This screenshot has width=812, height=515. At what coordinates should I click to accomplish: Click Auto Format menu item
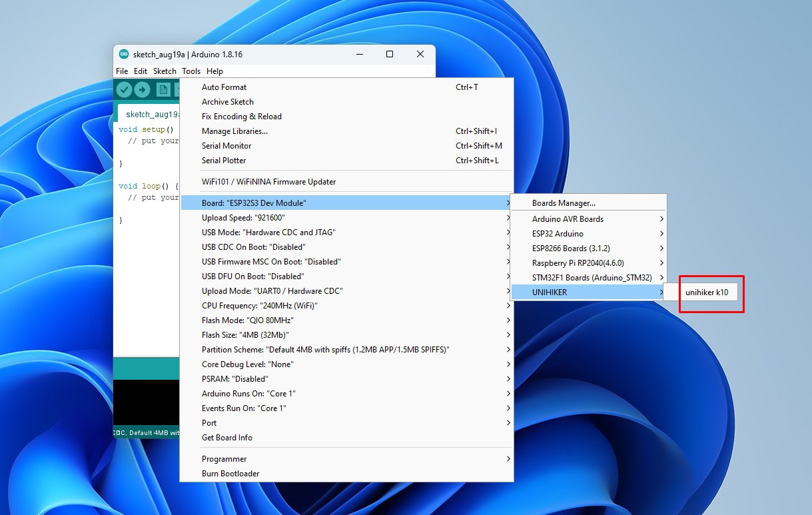coord(224,87)
